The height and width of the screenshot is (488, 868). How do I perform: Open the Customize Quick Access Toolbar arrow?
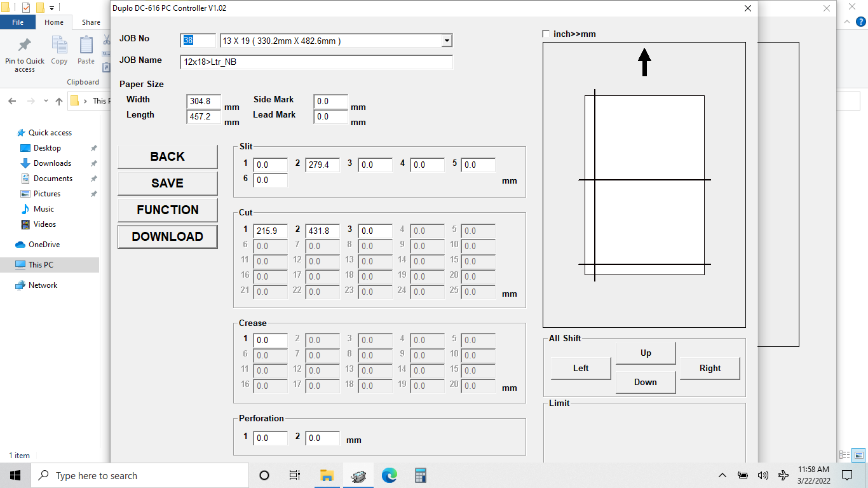coord(51,8)
